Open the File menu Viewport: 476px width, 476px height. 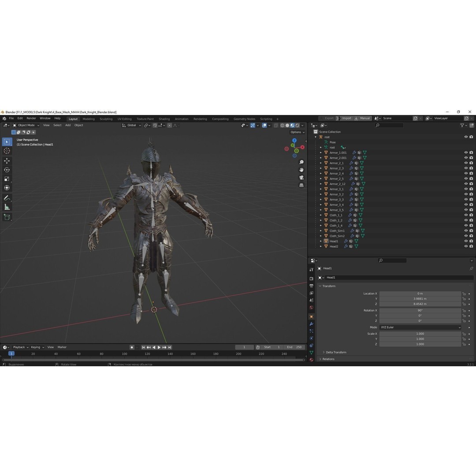tap(11, 119)
